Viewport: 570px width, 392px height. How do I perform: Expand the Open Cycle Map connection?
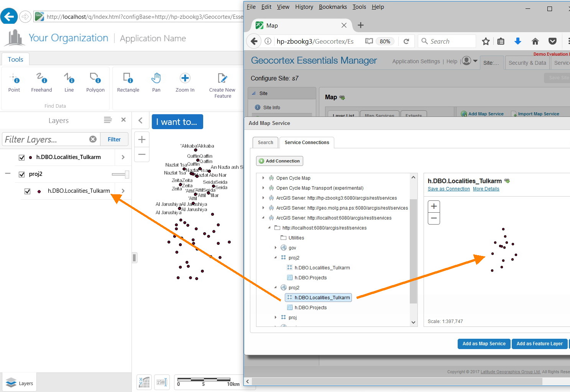point(263,178)
